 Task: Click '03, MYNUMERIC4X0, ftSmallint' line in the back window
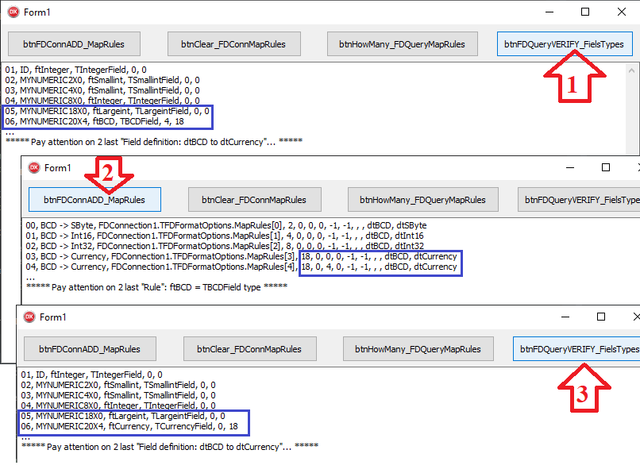point(102,90)
